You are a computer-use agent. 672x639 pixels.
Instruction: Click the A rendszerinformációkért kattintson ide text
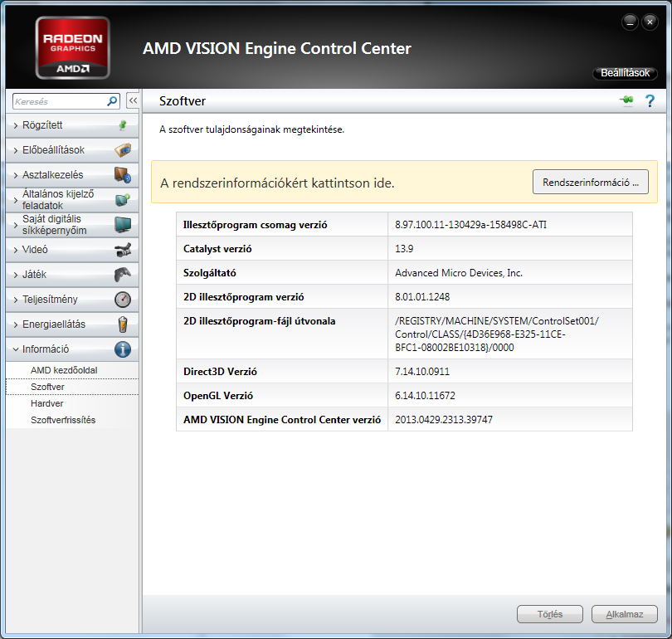pyautogui.click(x=277, y=183)
